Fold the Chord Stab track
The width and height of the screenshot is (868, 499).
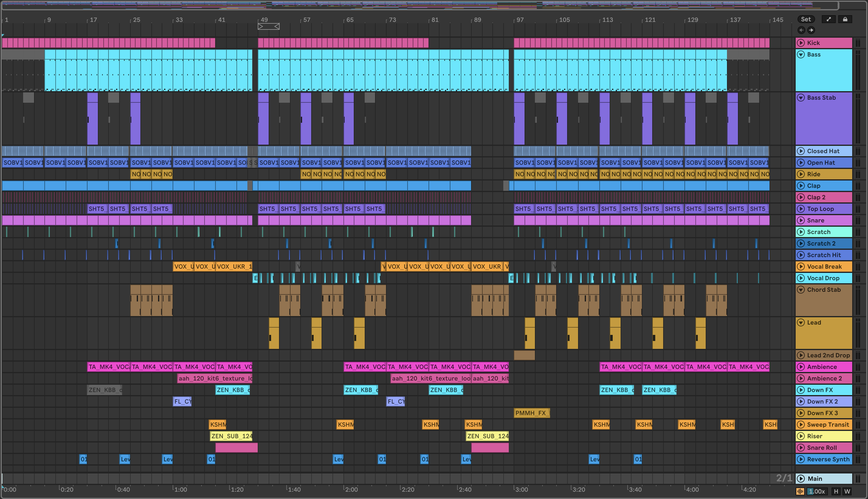coord(801,290)
